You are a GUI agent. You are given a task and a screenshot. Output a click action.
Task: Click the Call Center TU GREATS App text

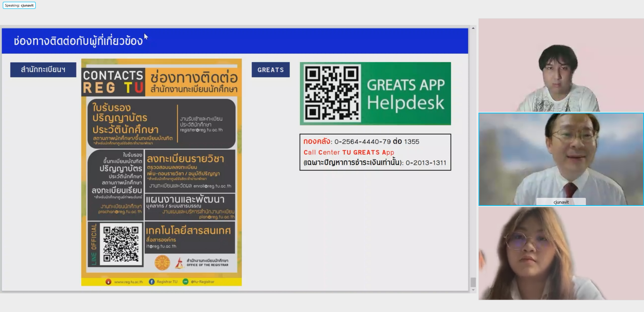click(x=349, y=152)
